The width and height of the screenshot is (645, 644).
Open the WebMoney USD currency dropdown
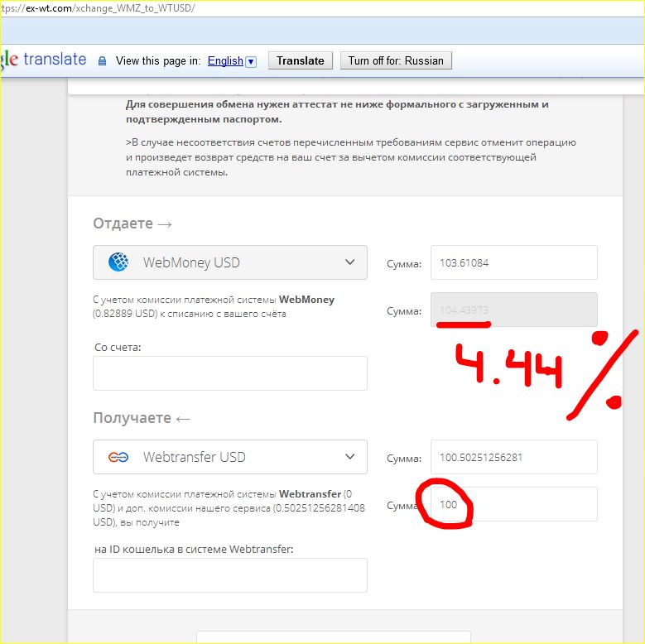(230, 262)
